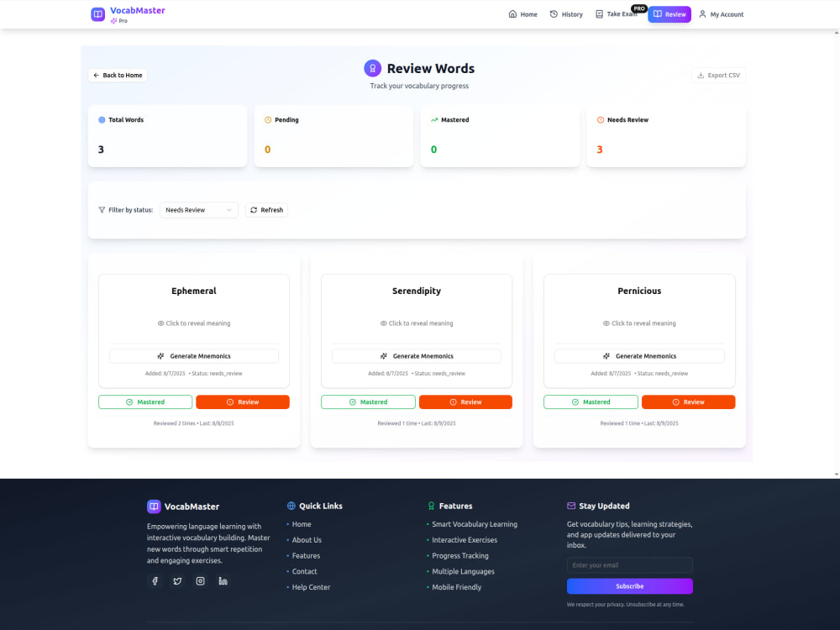Open the Features quick link in footer
The width and height of the screenshot is (840, 630).
(x=306, y=556)
